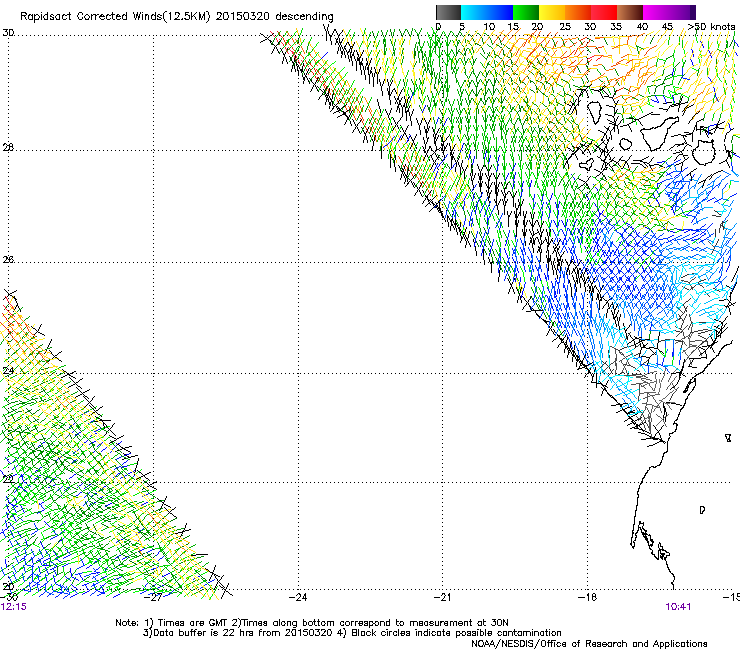Click the red 30-35 knots legend swatch
740x650 pixels.
604,12
